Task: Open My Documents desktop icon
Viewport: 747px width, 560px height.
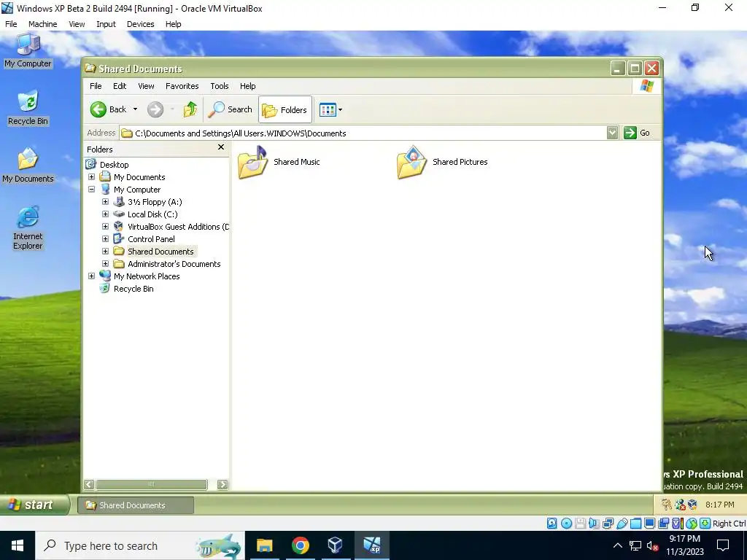Action: point(28,166)
